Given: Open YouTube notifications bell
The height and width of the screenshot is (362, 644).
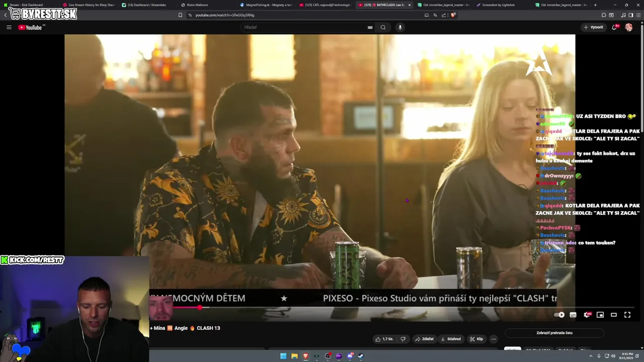Looking at the screenshot, I should click(614, 27).
